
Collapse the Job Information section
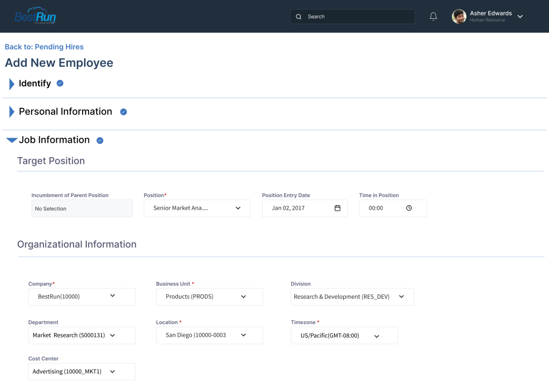tap(11, 140)
